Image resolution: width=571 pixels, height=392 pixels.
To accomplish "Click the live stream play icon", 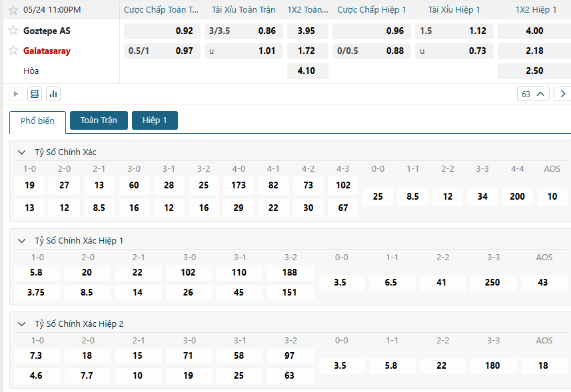I will click(16, 94).
